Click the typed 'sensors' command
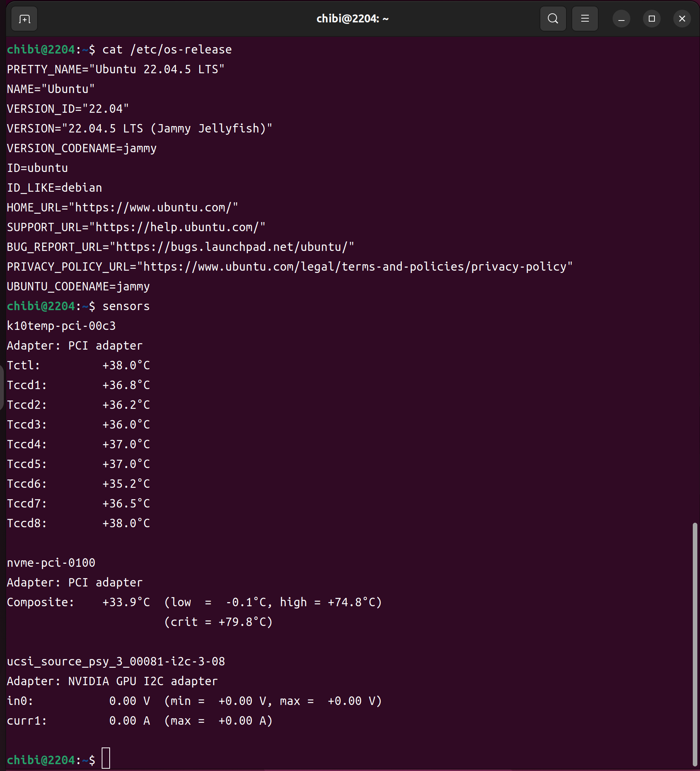This screenshot has width=700, height=771. 126,306
